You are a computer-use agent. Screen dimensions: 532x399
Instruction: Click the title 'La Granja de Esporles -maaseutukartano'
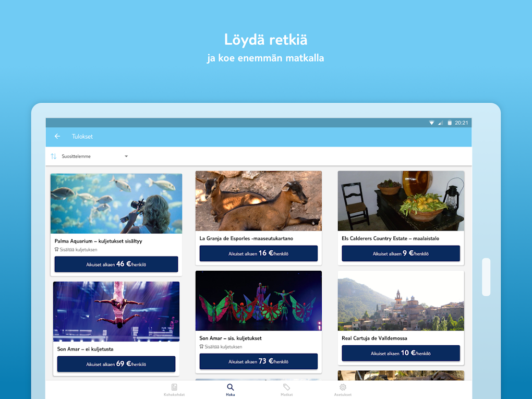pos(246,238)
